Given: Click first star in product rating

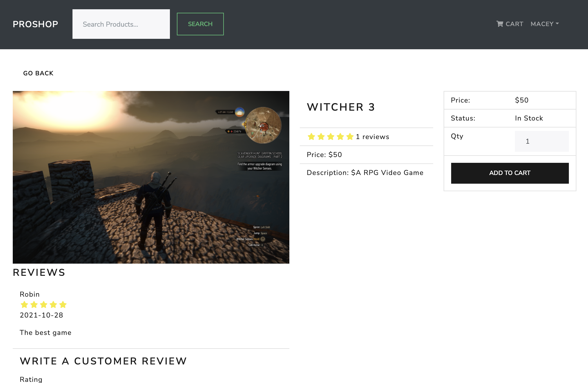Looking at the screenshot, I should (x=311, y=137).
